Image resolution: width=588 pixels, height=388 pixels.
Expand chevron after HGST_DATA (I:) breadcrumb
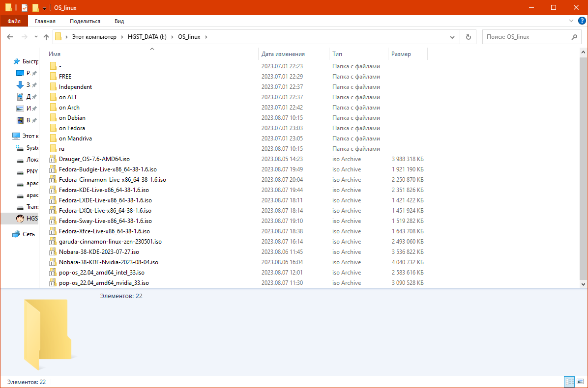(172, 37)
